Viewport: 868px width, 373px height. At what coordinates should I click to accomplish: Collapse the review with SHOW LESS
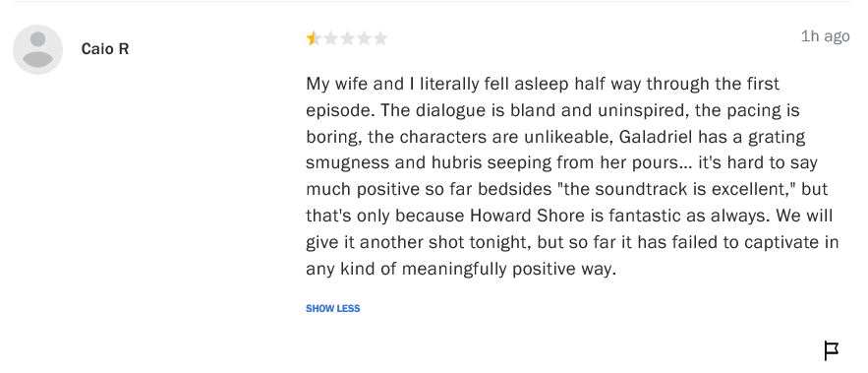tap(332, 309)
